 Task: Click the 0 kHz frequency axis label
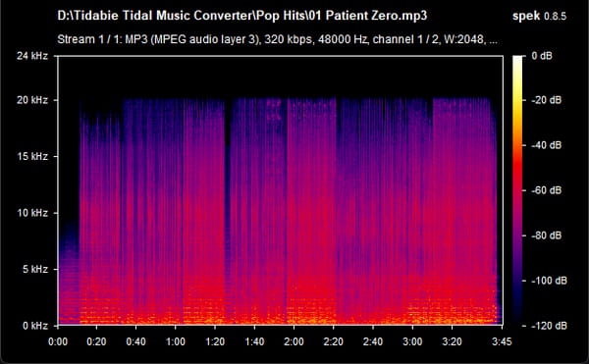click(35, 326)
